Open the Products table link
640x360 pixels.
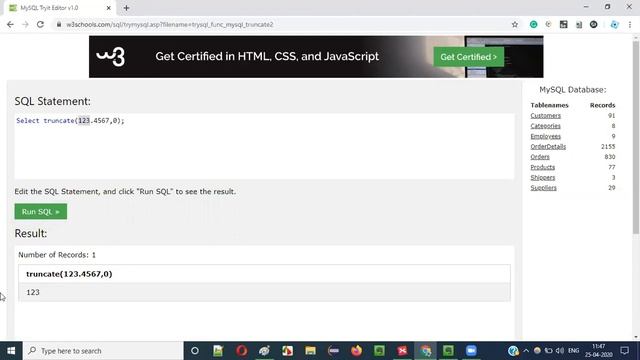[x=542, y=167]
